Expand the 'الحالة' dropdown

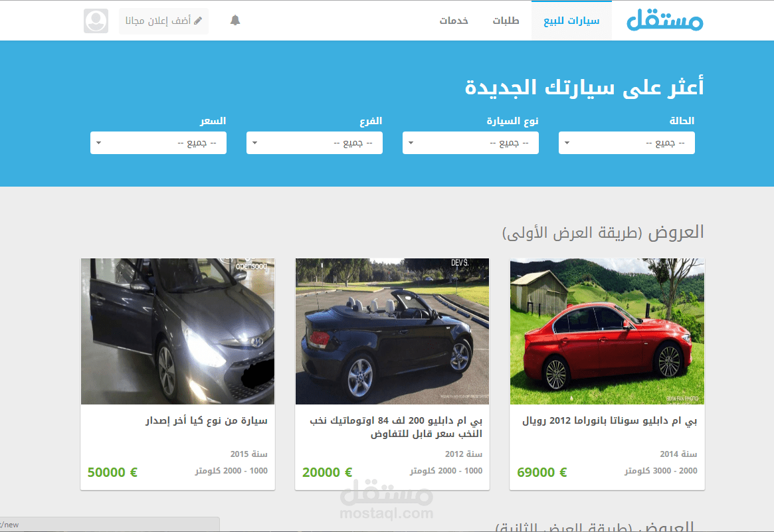coord(627,143)
